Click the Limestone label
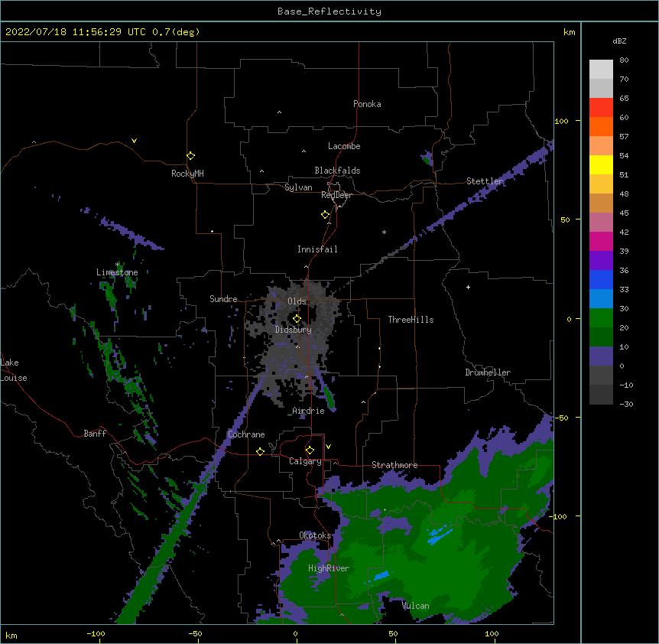This screenshot has height=644, width=659. tap(117, 272)
